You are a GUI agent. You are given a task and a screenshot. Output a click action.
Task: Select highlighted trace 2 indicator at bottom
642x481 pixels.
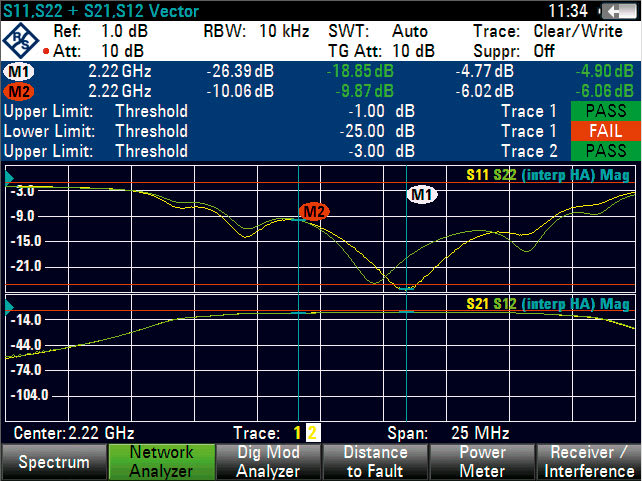coord(312,433)
